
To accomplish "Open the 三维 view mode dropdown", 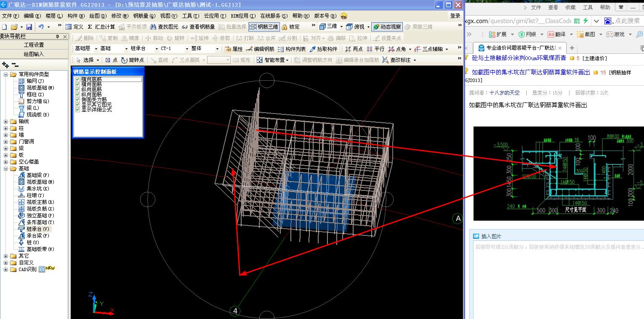I will (x=341, y=27).
